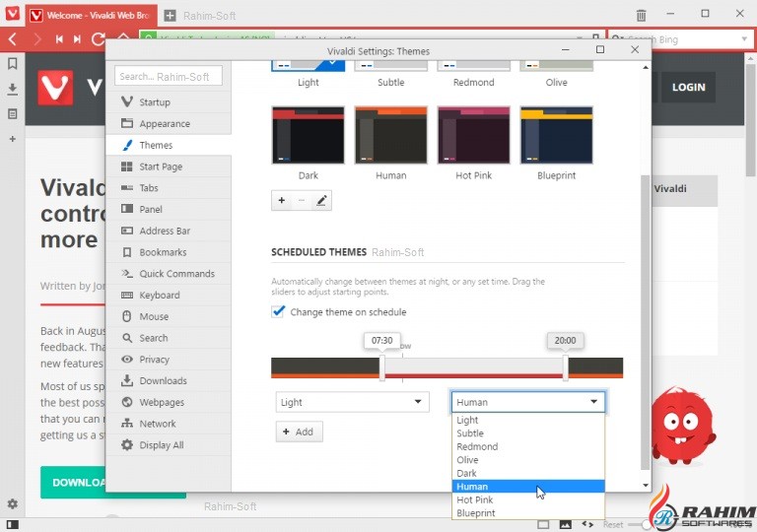Screen dimensions: 757x532
Task: Open Bookmarks settings section
Action: [169, 252]
